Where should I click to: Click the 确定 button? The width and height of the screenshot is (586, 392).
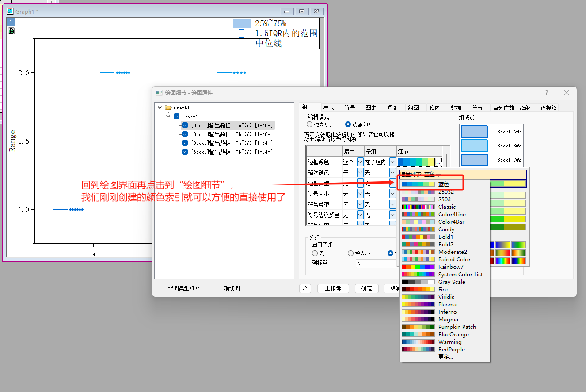(367, 288)
